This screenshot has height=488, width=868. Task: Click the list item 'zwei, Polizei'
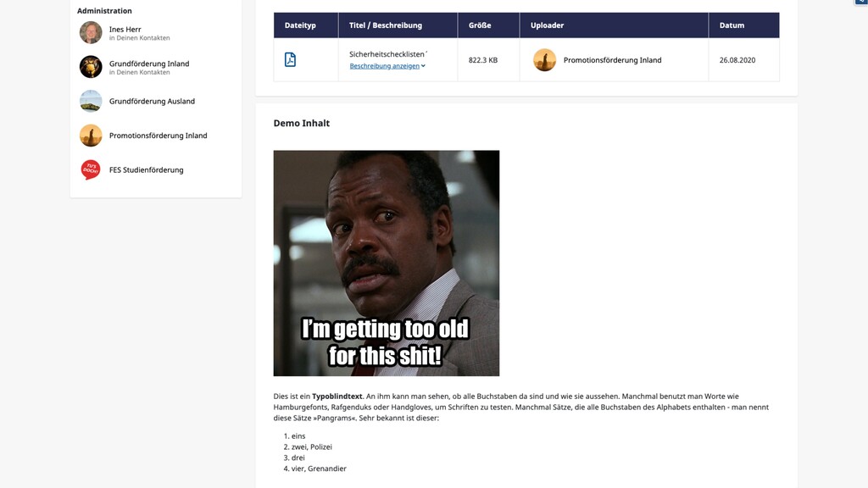[x=312, y=446]
